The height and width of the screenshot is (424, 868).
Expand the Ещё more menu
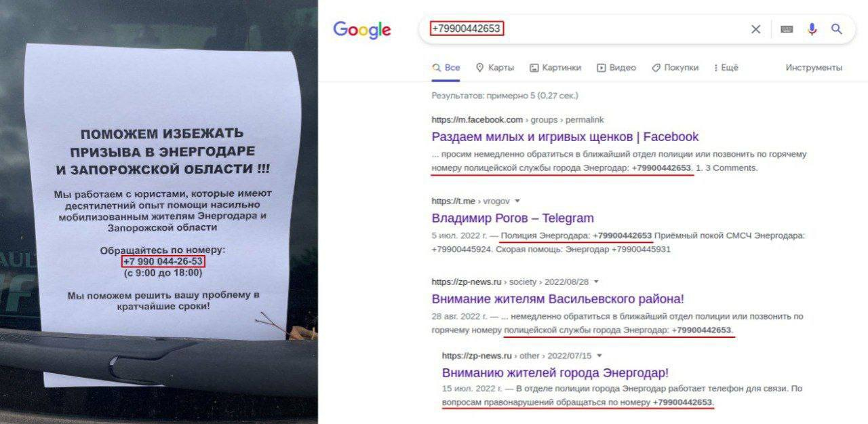(x=726, y=68)
